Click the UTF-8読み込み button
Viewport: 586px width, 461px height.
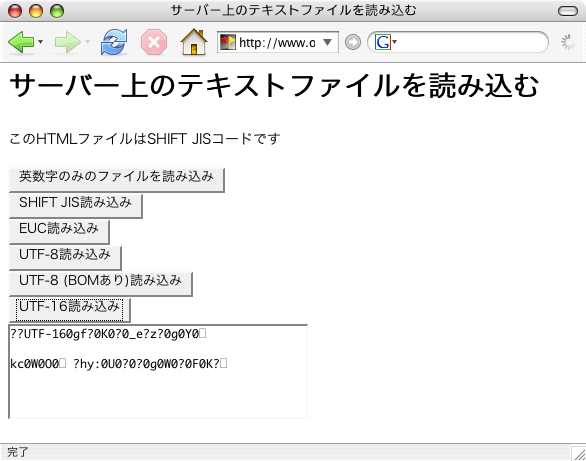click(65, 258)
